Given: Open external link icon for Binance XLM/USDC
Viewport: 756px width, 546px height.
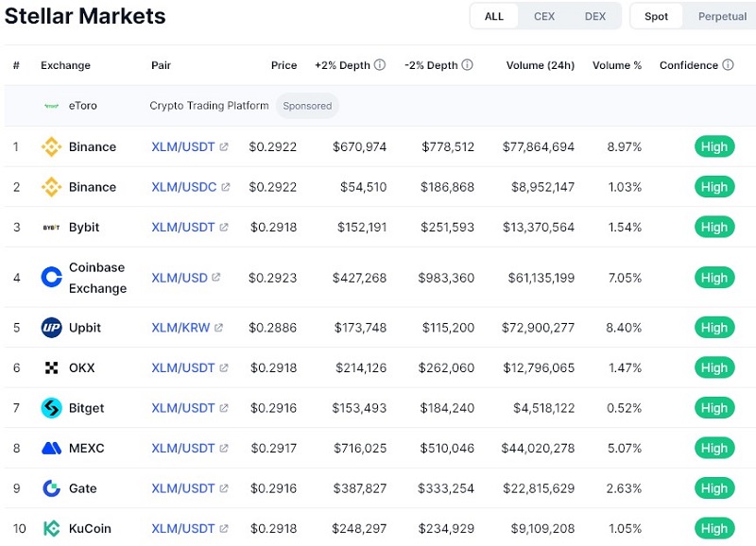Looking at the screenshot, I should click(226, 187).
